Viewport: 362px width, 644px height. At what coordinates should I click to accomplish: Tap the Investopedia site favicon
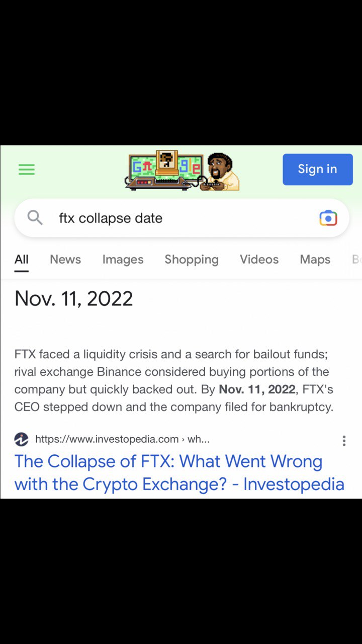pos(21,439)
